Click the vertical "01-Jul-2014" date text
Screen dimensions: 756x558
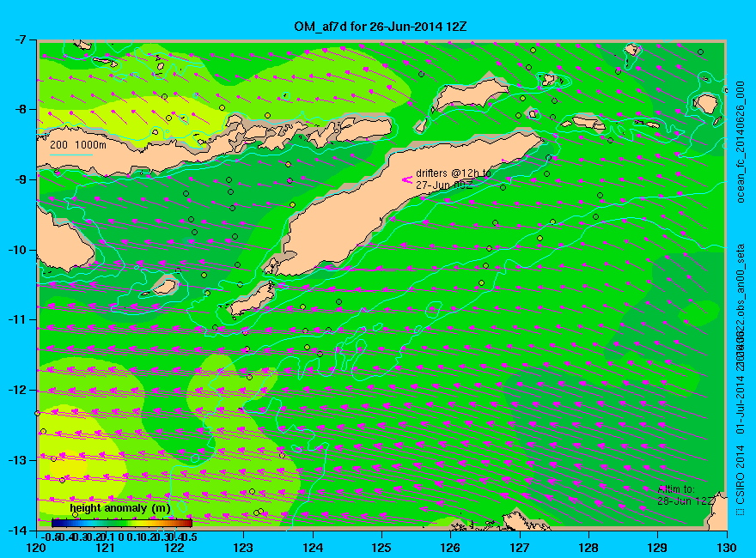click(x=741, y=403)
